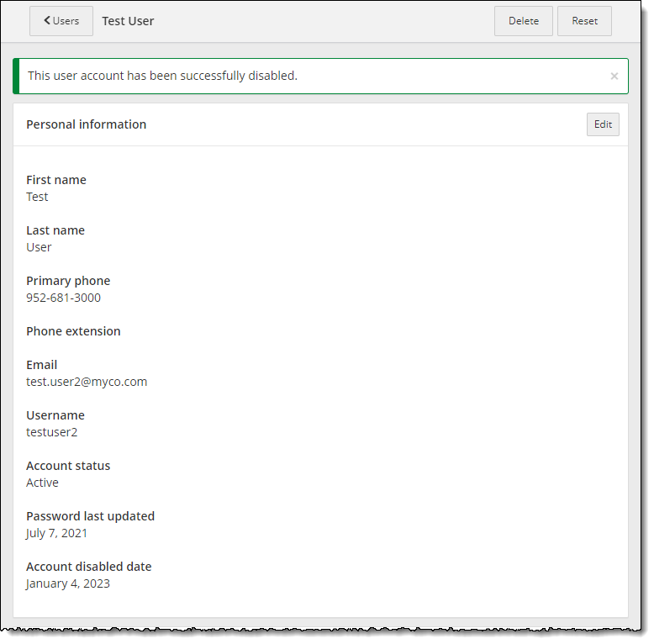Click the Reset button
The image size is (654, 644).
click(x=584, y=21)
